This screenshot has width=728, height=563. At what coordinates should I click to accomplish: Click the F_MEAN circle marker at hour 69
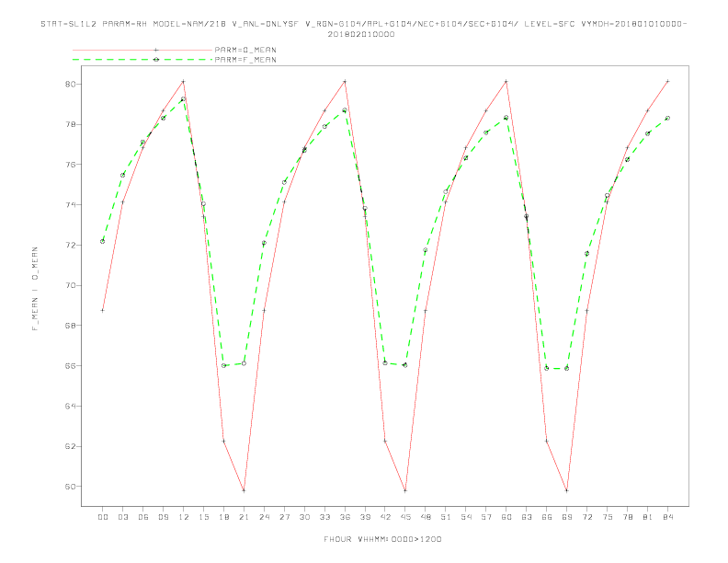pyautogui.click(x=567, y=368)
